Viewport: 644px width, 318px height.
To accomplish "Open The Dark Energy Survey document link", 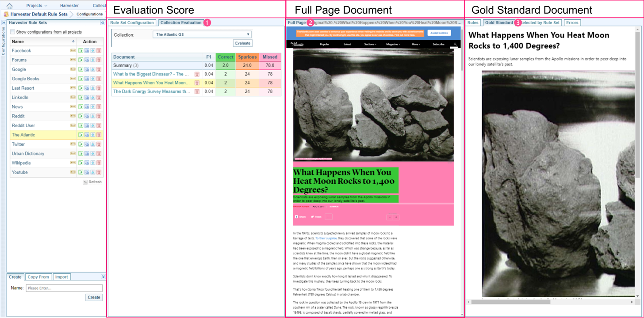I will coord(151,91).
